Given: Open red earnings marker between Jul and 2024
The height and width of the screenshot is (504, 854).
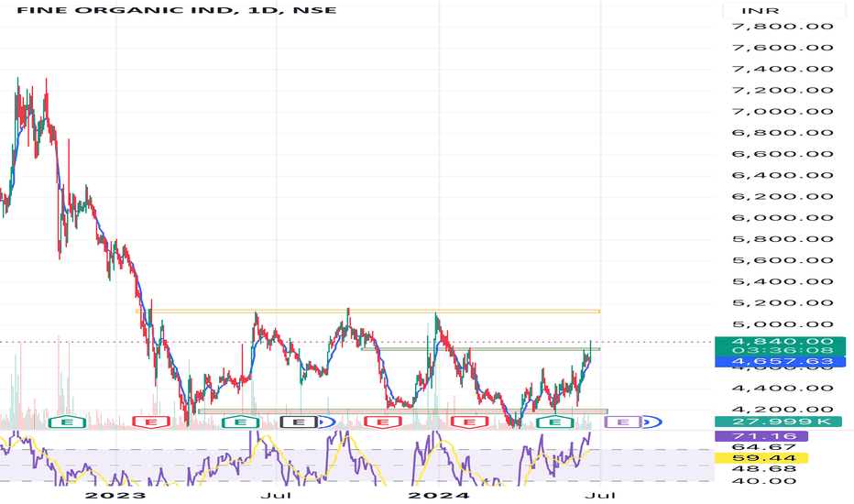Looking at the screenshot, I should 383,422.
